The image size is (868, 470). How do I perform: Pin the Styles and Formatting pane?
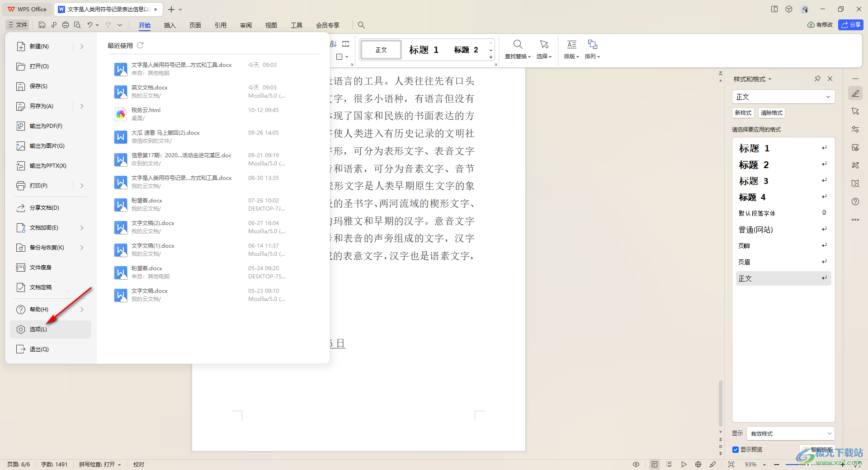pos(817,79)
